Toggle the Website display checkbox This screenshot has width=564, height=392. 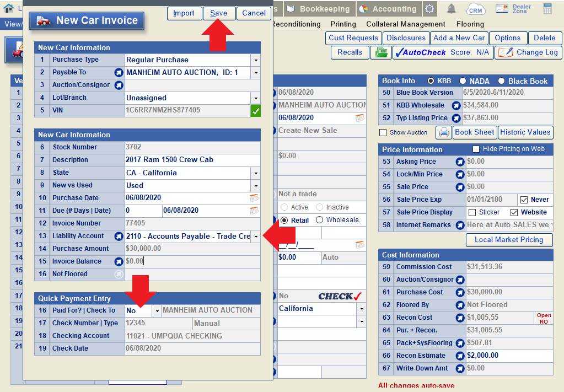[x=514, y=213]
